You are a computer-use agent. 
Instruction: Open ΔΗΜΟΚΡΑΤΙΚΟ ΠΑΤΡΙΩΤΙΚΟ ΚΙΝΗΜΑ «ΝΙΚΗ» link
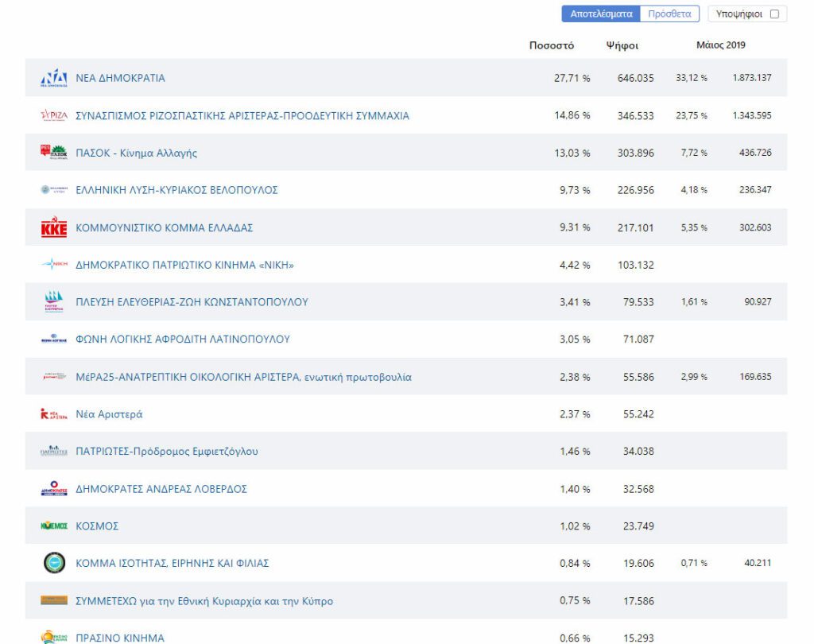coord(184,265)
